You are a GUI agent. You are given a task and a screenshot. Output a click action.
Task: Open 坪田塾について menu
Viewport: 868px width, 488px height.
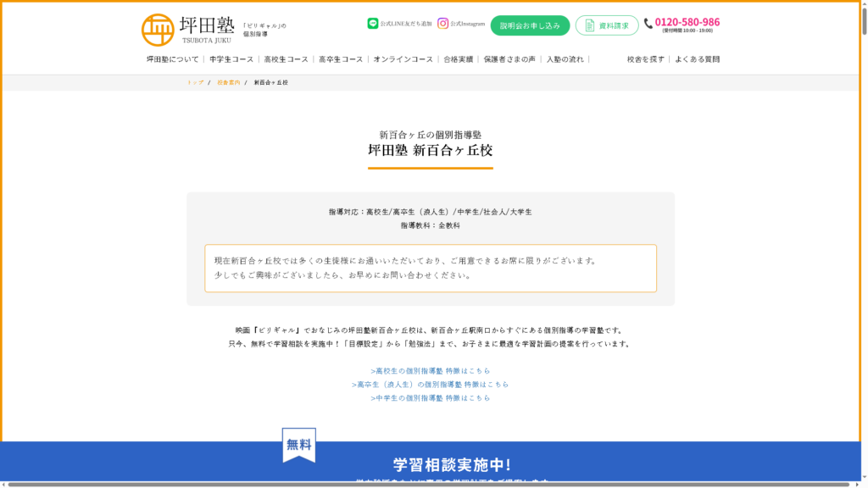tap(173, 59)
